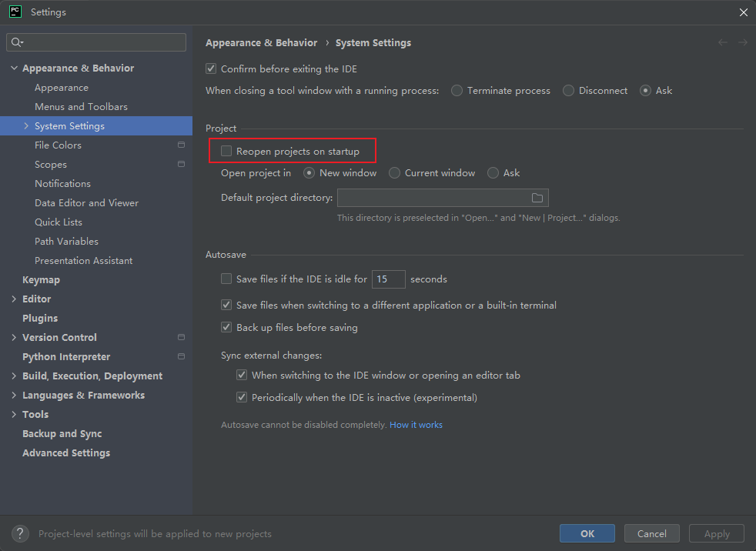Click the back navigation arrow icon

(722, 42)
